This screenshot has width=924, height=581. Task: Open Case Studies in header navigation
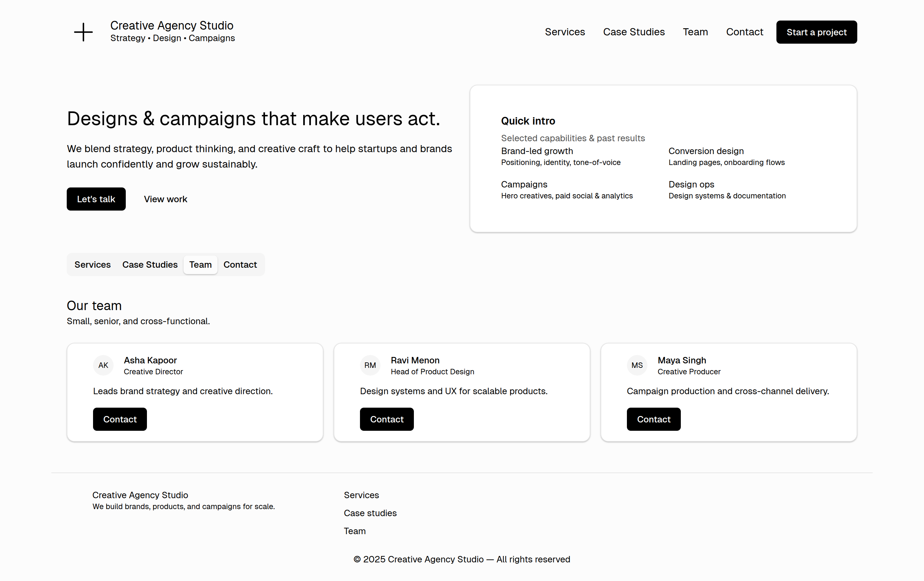click(x=634, y=32)
